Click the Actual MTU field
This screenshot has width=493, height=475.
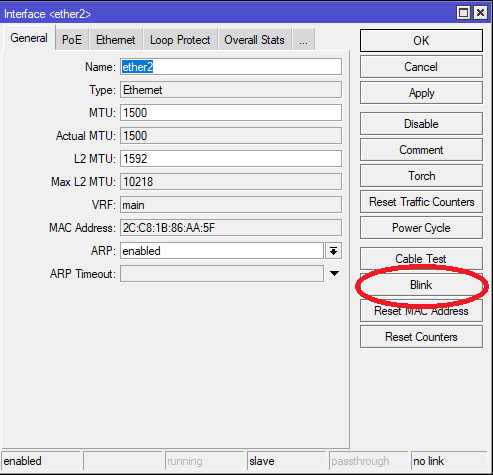click(x=231, y=136)
